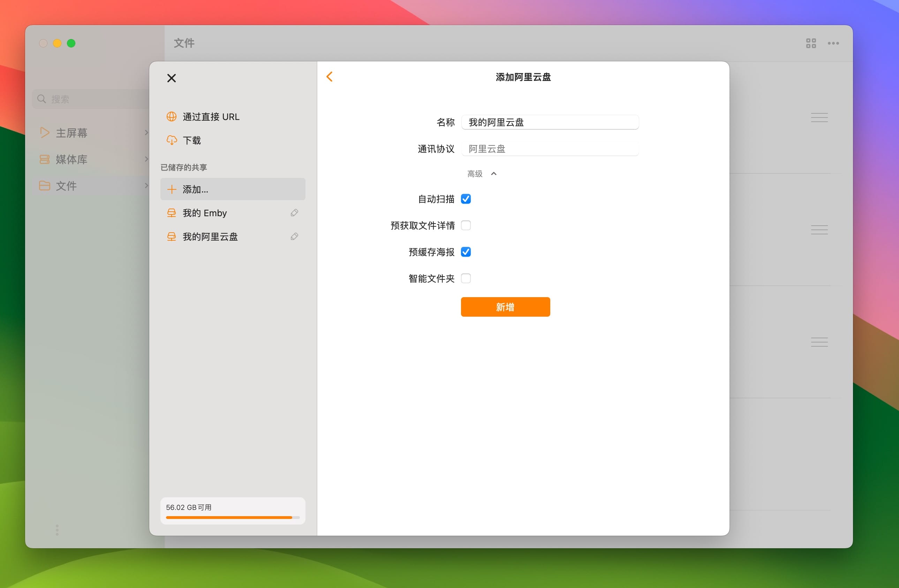The image size is (899, 588).
Task: Click the server icon beside 我的阿里云盘
Action: click(x=172, y=237)
